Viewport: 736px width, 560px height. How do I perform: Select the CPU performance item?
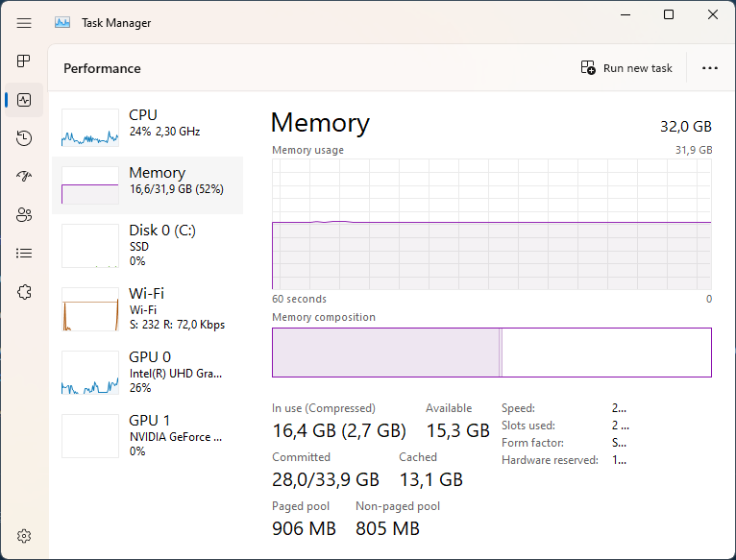coord(147,128)
